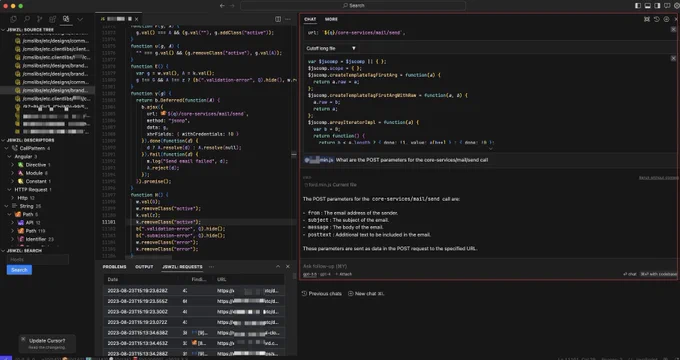The width and height of the screenshot is (680, 360).
Task: Expand the Directive tree item
Action: [x=13, y=165]
